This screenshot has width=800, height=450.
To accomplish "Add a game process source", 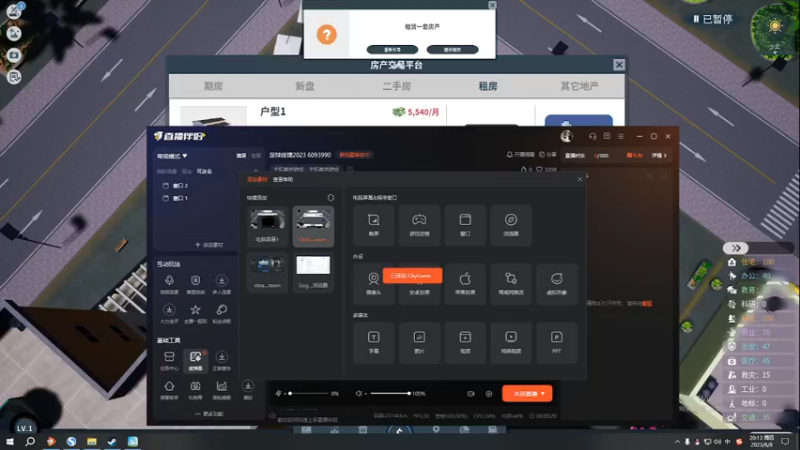I will click(x=419, y=225).
